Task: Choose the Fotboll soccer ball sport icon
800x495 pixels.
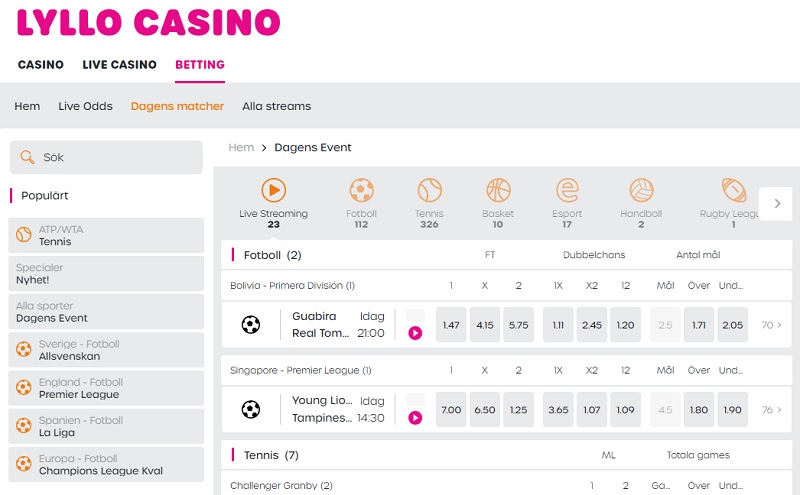Action: 361,190
